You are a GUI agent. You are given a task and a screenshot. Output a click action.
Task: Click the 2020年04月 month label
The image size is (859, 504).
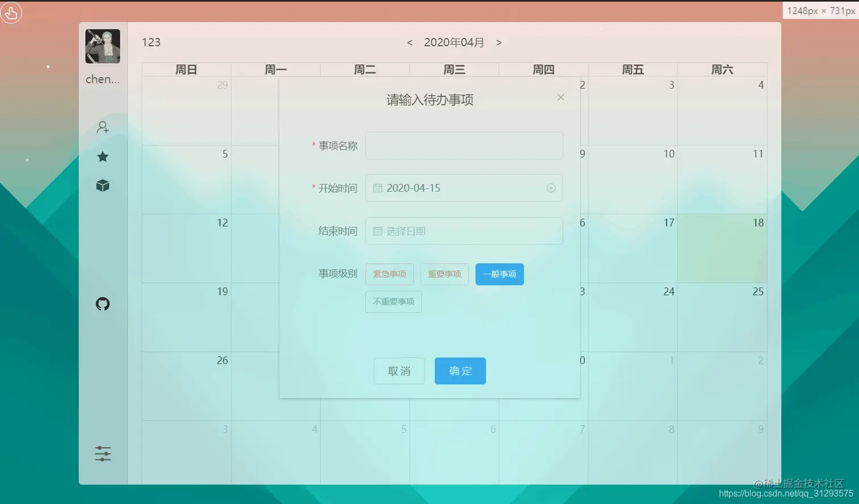[454, 43]
